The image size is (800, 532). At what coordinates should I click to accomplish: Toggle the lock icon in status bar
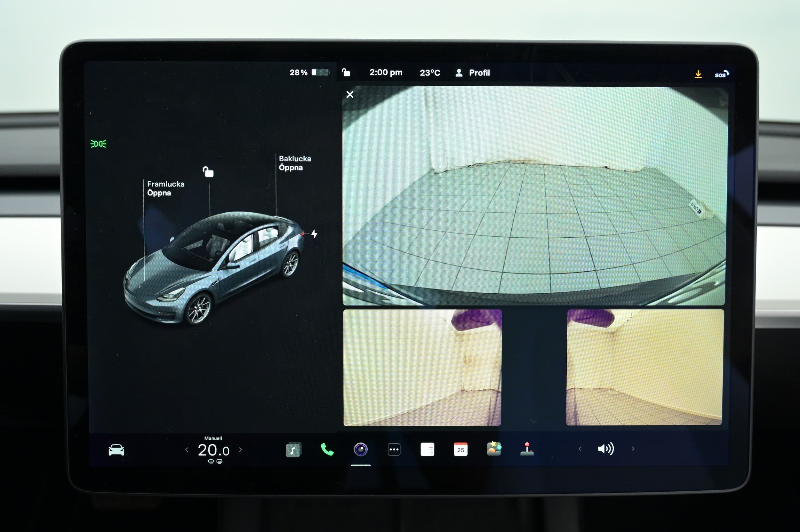tap(346, 72)
